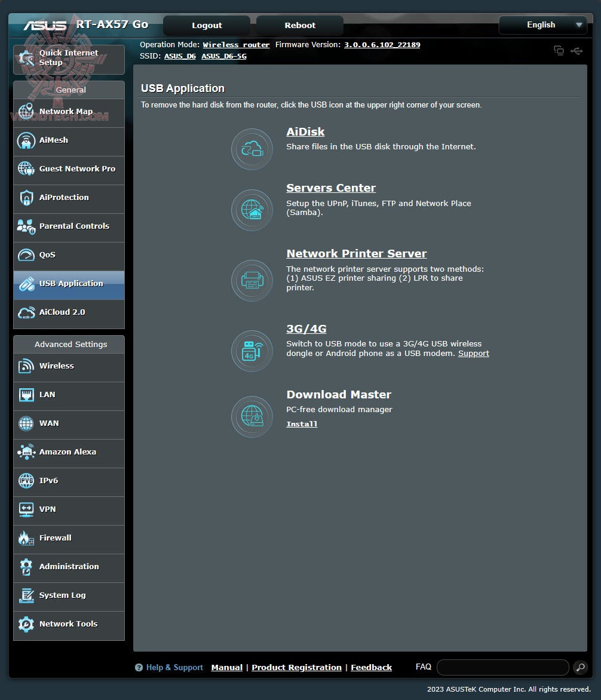Click the Network Printer Server printer icon
The width and height of the screenshot is (601, 700).
tap(252, 280)
